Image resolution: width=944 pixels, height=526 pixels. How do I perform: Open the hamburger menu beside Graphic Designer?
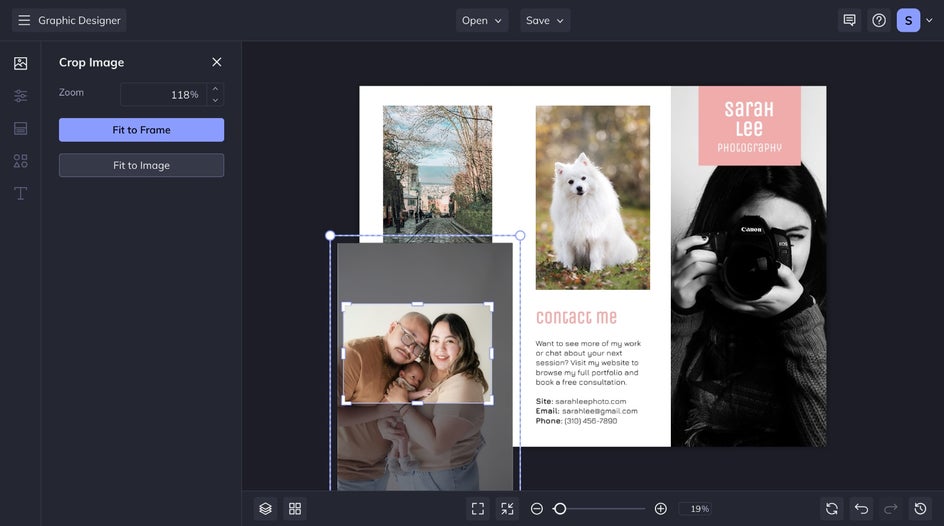coord(24,20)
